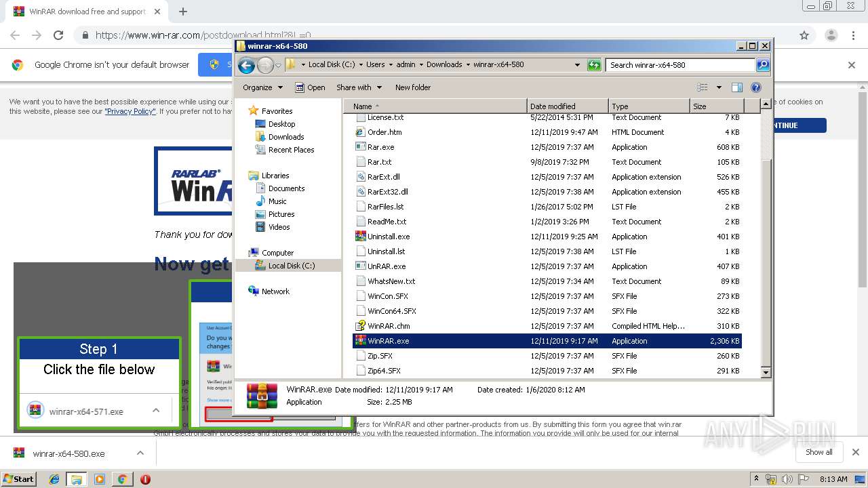
Task: Click the Privacy Policy link
Action: click(x=130, y=111)
